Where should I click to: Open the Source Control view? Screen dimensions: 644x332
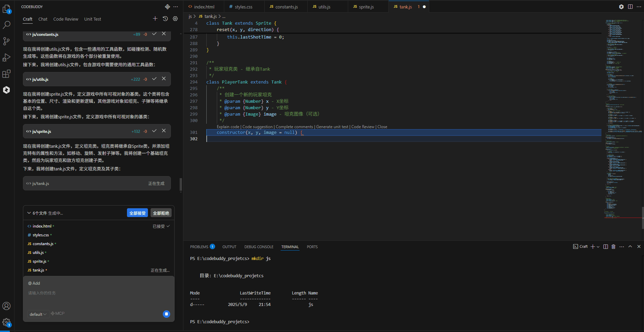point(6,41)
